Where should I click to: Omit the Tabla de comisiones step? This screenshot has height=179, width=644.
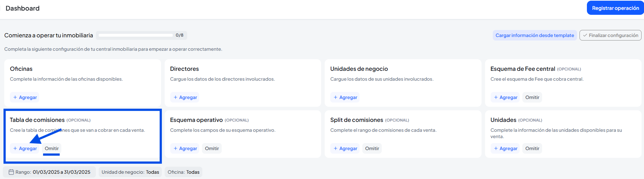[52, 148]
